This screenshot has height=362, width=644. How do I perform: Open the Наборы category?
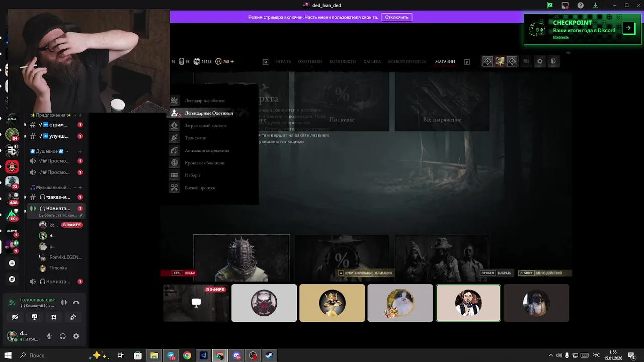pos(193,175)
